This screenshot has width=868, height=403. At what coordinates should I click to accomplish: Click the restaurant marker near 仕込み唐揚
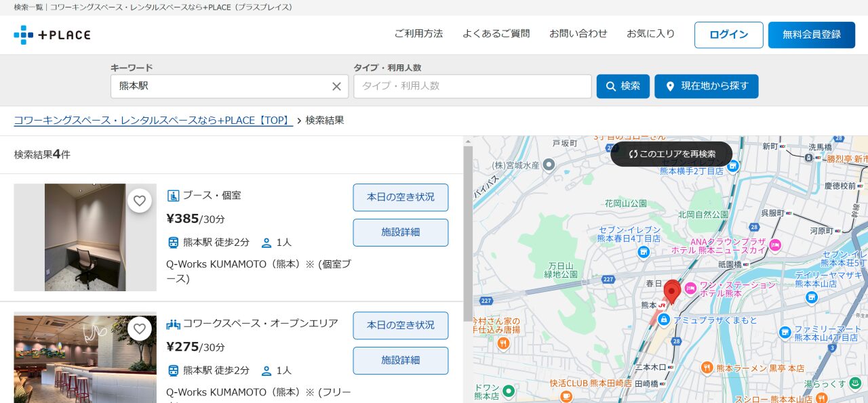click(x=503, y=343)
